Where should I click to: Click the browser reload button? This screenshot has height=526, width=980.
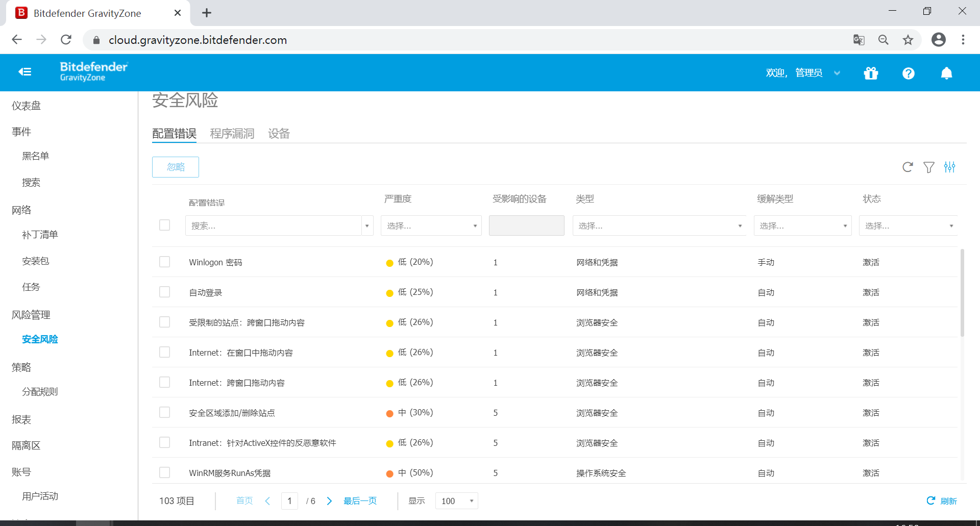pos(66,40)
